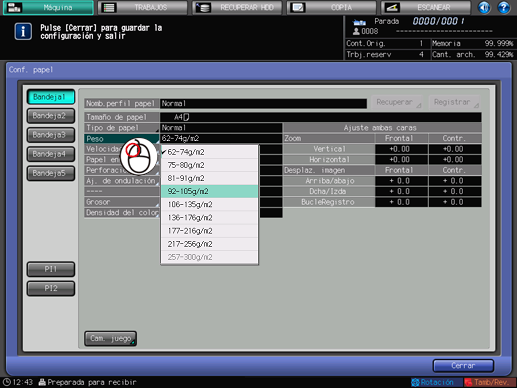
Task: Click Arriba/abajo Contr. value
Action: [x=455, y=181]
